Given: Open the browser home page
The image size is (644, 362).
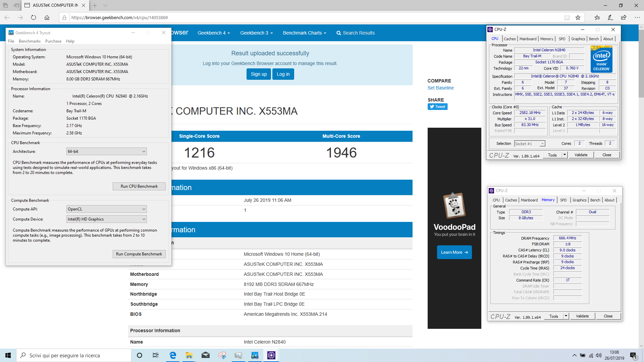Looking at the screenshot, I should click(x=47, y=18).
